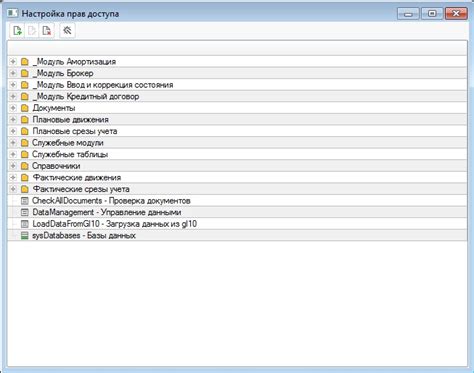Select sysDatabases - Базы данных entry

click(x=84, y=235)
